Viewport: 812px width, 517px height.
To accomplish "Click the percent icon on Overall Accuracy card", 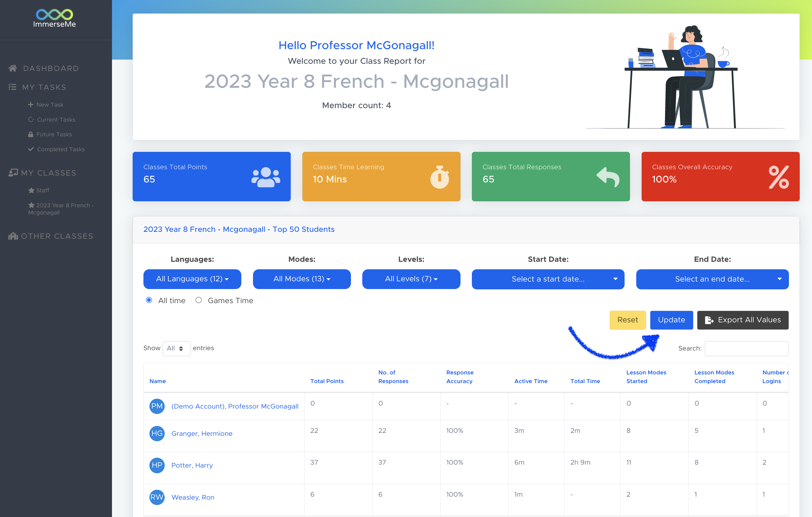I will click(x=779, y=177).
